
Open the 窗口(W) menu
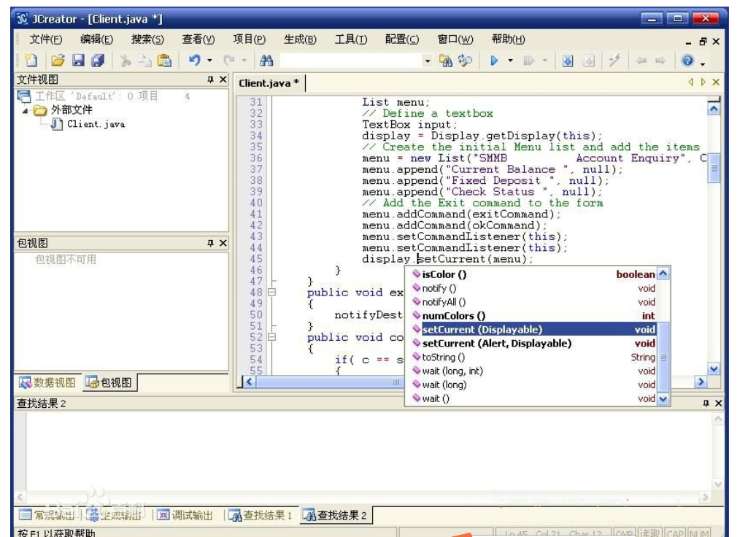tap(455, 39)
